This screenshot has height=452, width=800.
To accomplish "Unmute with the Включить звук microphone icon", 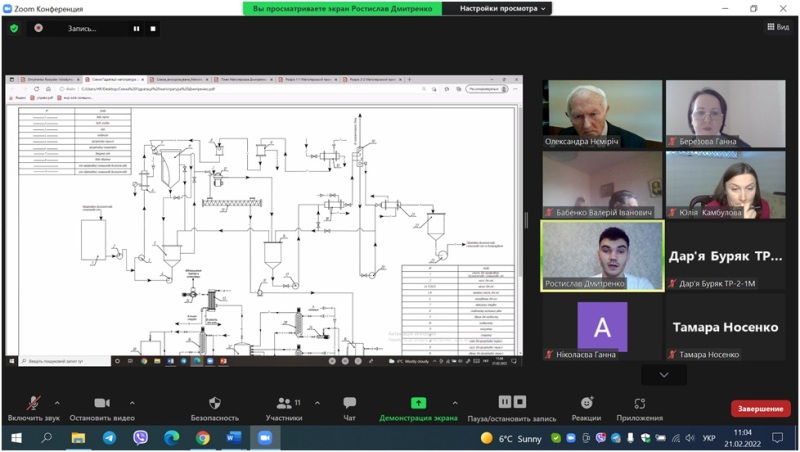I will [x=34, y=403].
